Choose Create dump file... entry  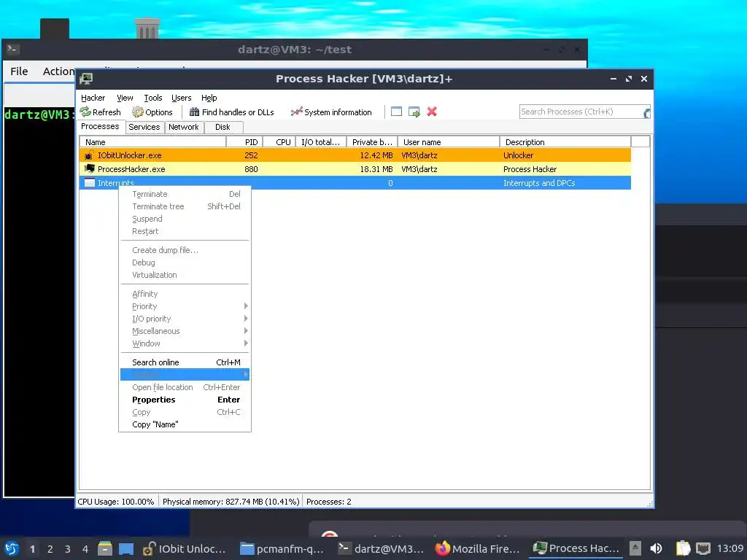[185, 250]
